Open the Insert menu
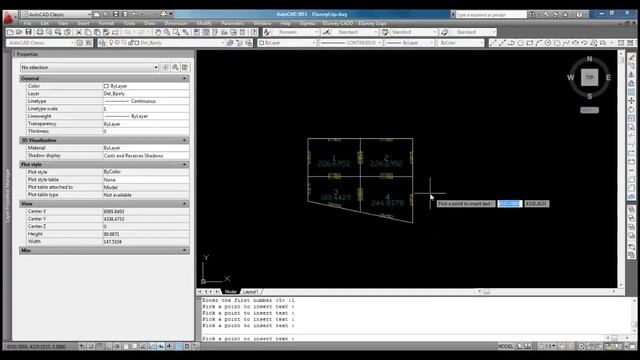Image resolution: width=640 pixels, height=360 pixels. tap(83, 23)
